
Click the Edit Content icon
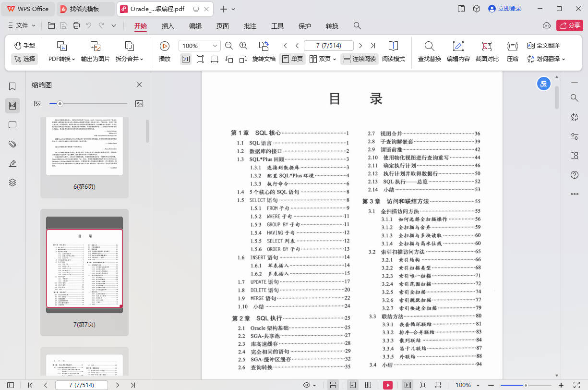tap(458, 46)
